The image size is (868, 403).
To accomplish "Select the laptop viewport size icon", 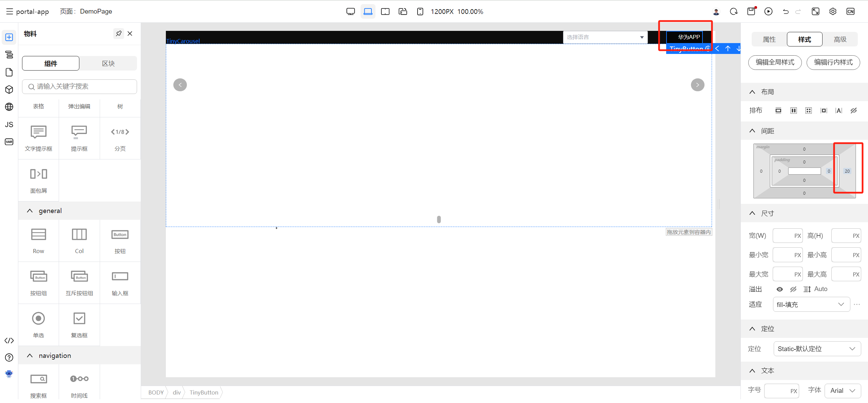I will pyautogui.click(x=368, y=12).
